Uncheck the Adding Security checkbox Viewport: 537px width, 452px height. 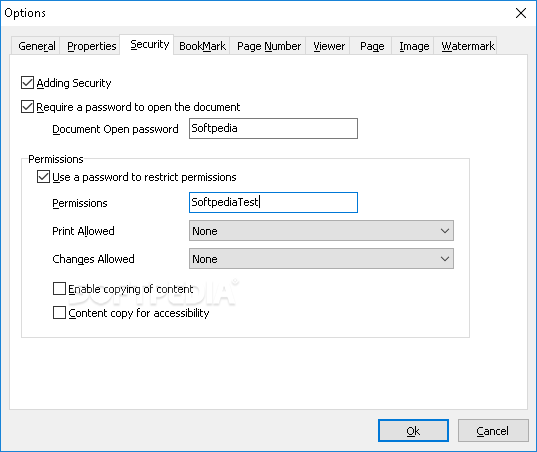pos(27,83)
